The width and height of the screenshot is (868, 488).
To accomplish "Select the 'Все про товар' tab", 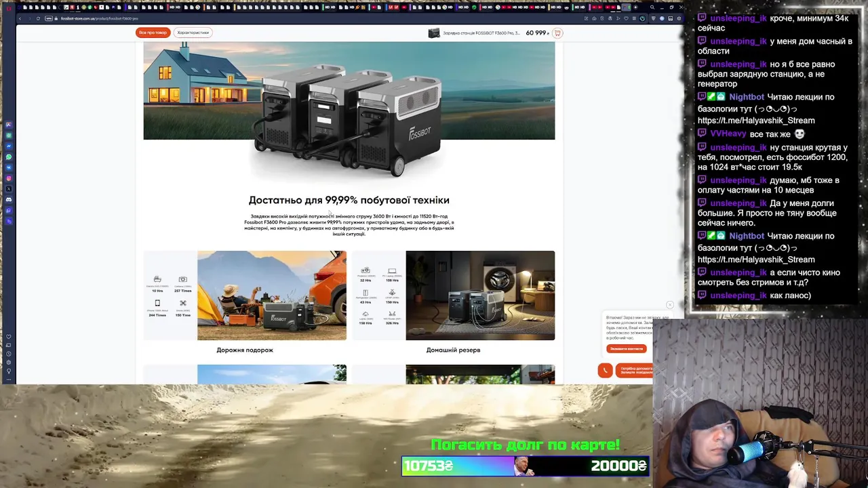I will point(153,33).
